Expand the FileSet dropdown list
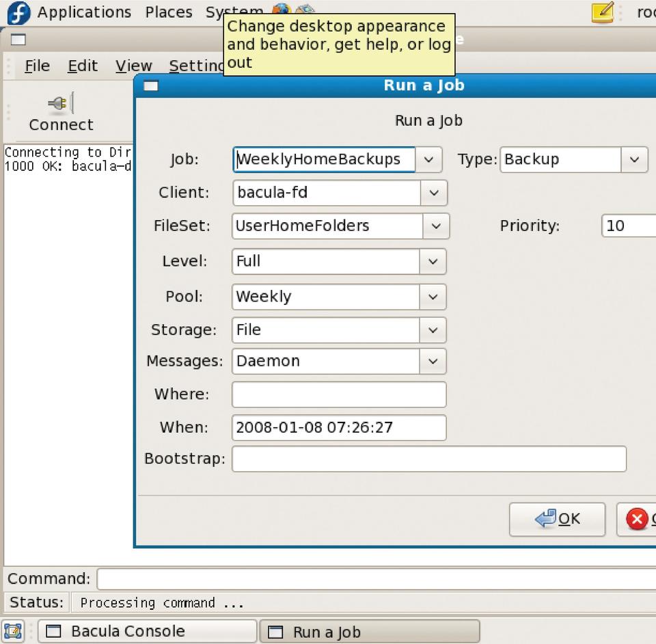This screenshot has height=644, width=656. [x=436, y=226]
